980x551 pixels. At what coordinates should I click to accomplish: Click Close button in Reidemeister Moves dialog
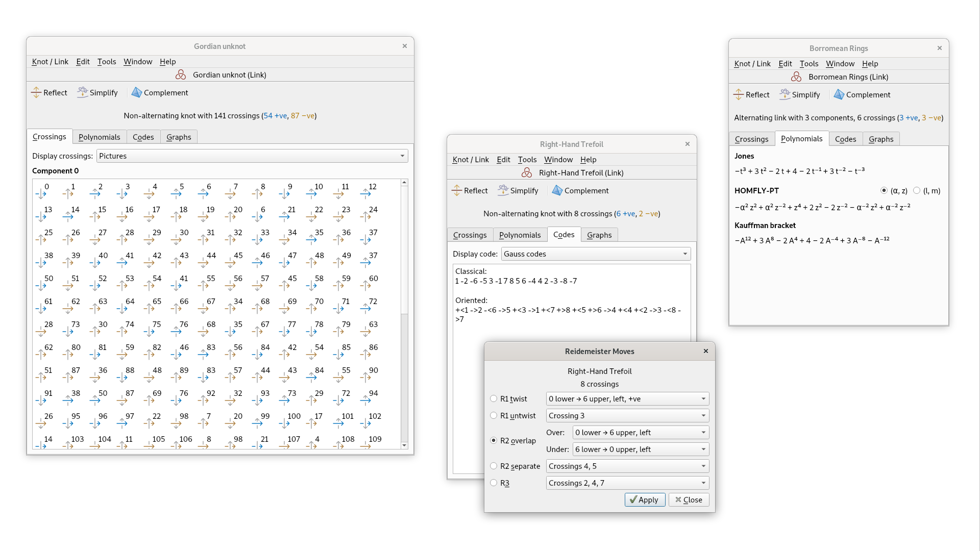pyautogui.click(x=689, y=500)
